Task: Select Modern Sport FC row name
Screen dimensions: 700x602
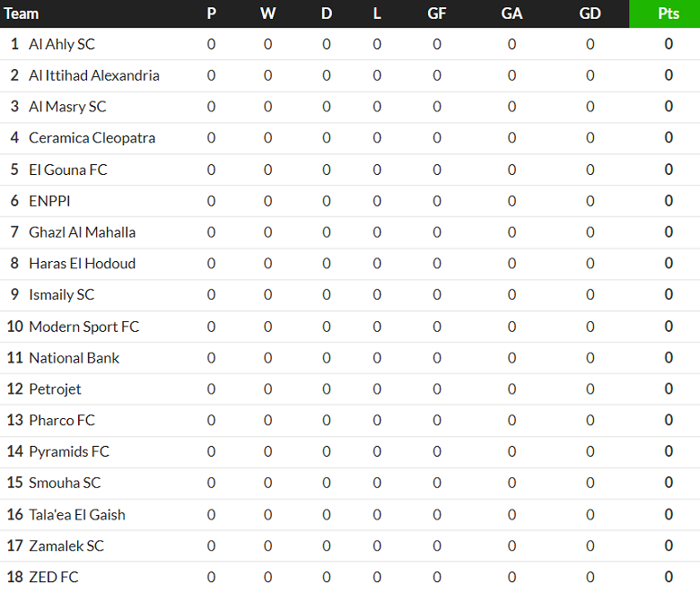Action: [x=84, y=327]
